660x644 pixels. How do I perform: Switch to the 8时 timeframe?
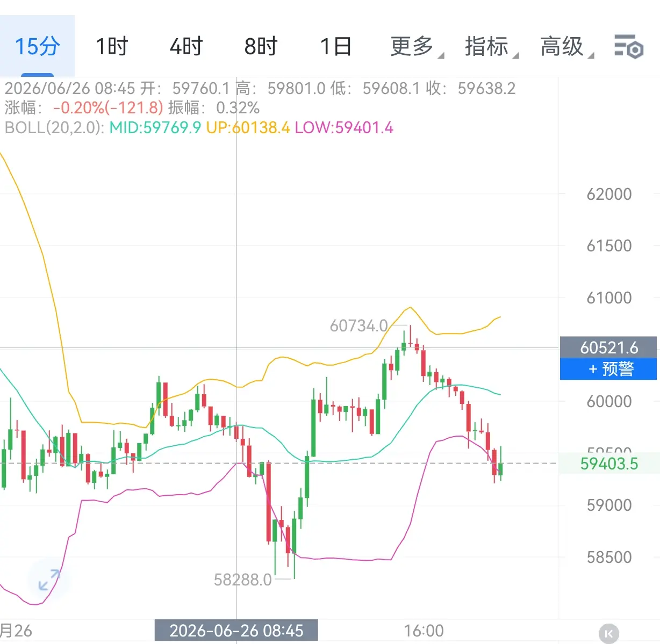point(261,46)
